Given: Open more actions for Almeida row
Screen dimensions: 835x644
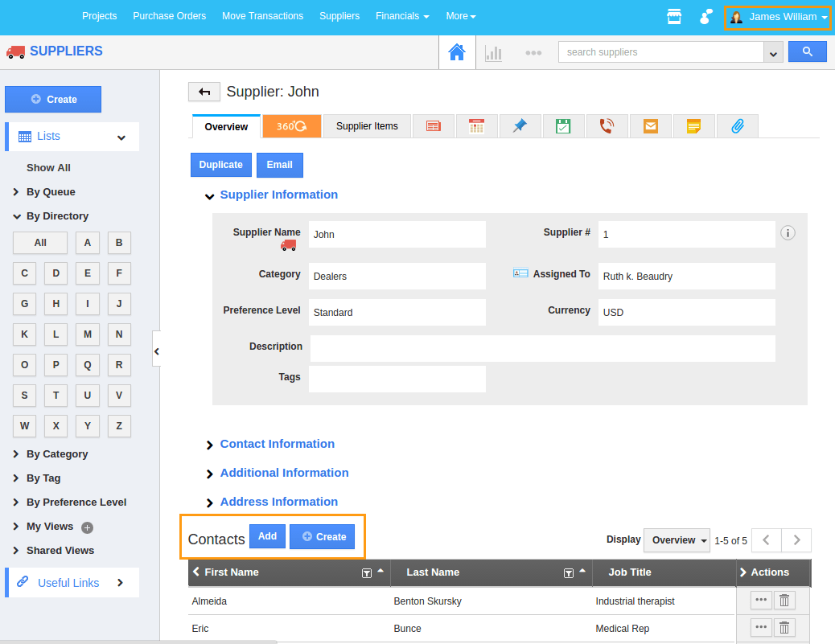Looking at the screenshot, I should tap(761, 601).
